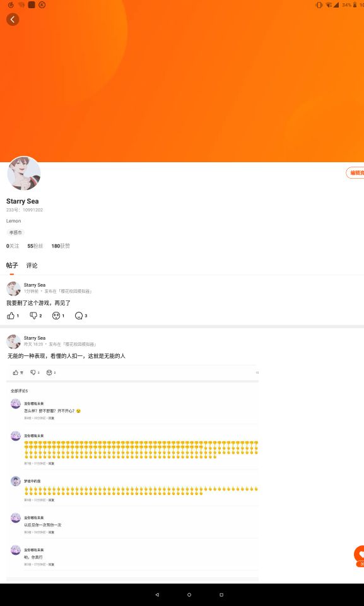The image size is (364, 606).
Task: Open the 0 关注 following list
Action: [13, 246]
